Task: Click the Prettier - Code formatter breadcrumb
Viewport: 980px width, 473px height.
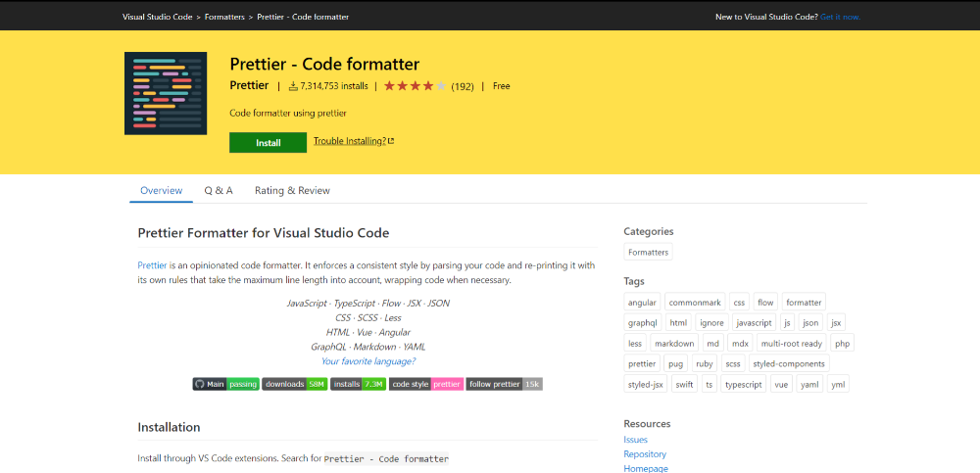Action: [302, 17]
